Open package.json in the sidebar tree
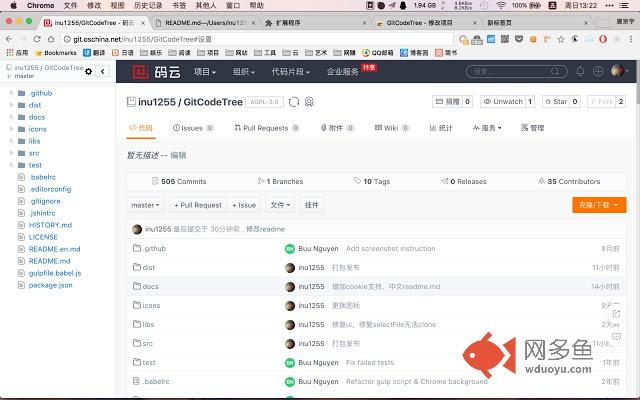The width and height of the screenshot is (640, 400). (x=50, y=285)
